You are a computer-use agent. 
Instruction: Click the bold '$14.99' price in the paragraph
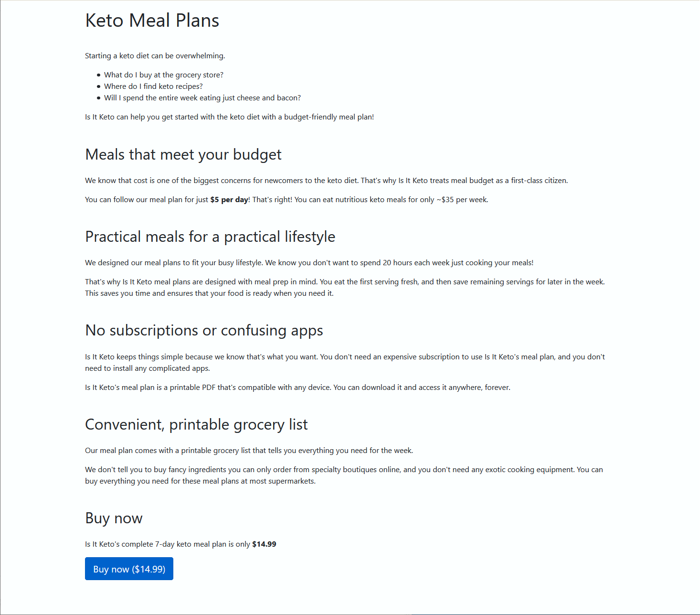(264, 544)
